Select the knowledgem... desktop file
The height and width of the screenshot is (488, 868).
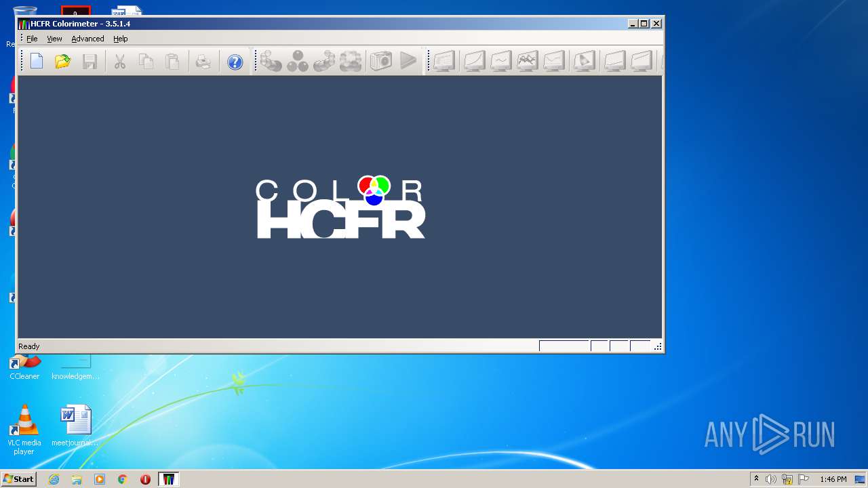pos(75,367)
